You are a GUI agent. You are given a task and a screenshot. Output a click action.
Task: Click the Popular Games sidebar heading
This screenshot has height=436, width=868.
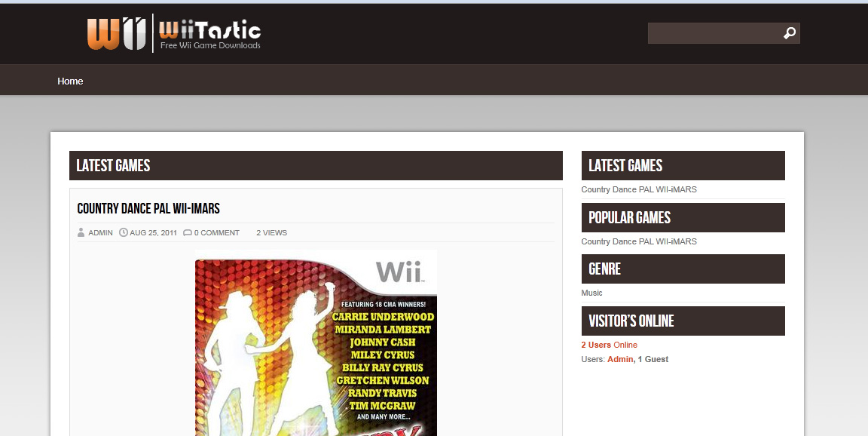(629, 217)
